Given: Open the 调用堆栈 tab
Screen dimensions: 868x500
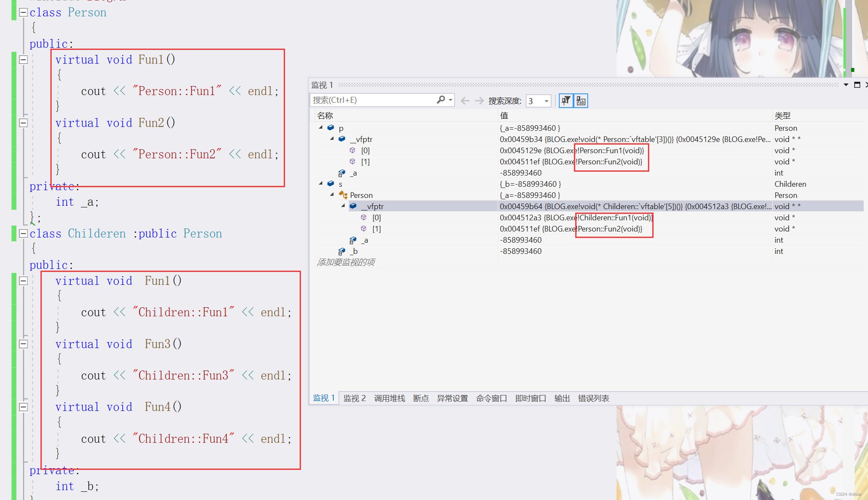Looking at the screenshot, I should point(389,398).
